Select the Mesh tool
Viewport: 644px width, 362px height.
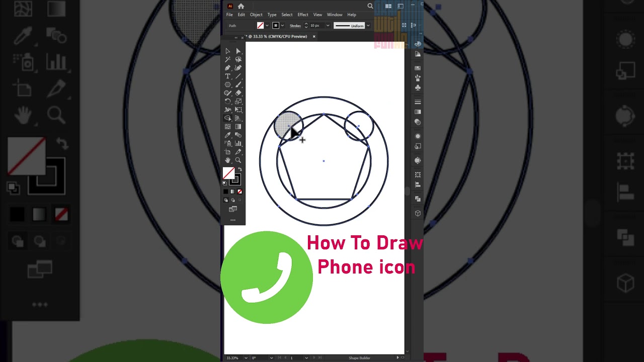click(x=227, y=127)
